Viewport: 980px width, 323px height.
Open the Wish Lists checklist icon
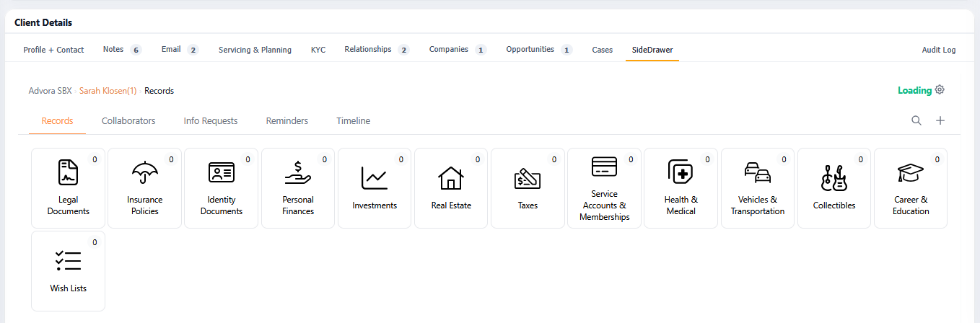[69, 260]
